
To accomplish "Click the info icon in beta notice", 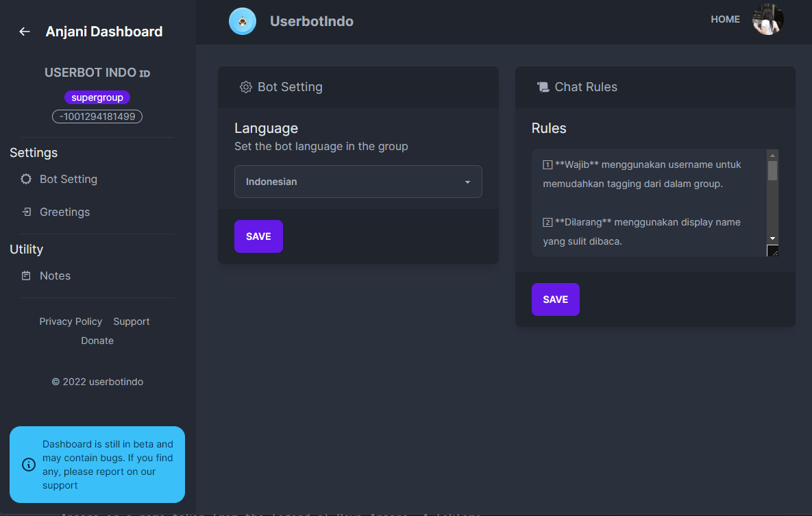I will tap(29, 465).
